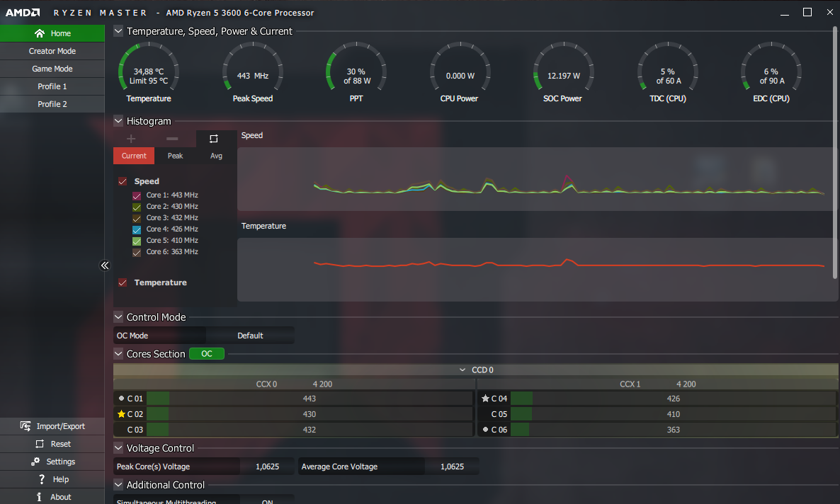Viewport: 840px width, 504px height.
Task: Collapse the Histogram section
Action: click(118, 121)
